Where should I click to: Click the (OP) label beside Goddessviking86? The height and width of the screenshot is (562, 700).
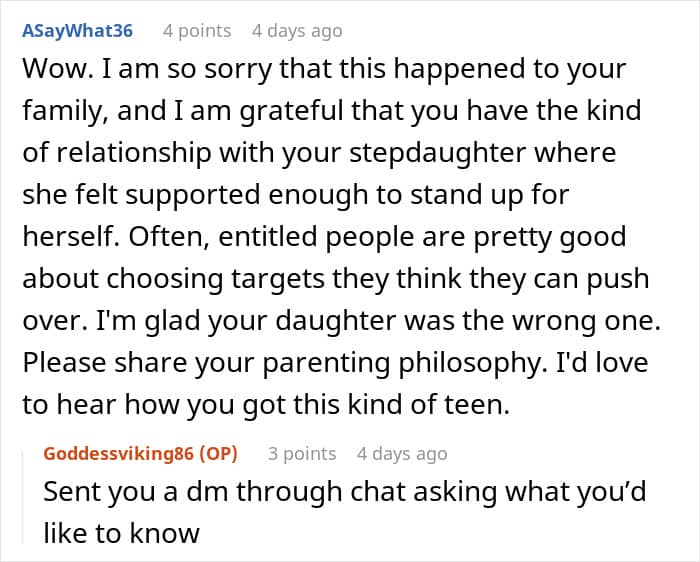click(x=218, y=454)
